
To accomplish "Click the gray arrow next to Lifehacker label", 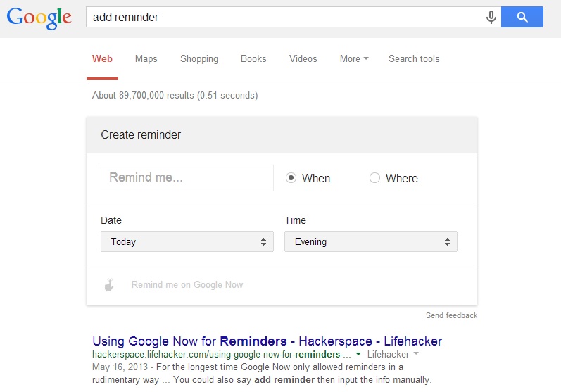I will pos(416,353).
